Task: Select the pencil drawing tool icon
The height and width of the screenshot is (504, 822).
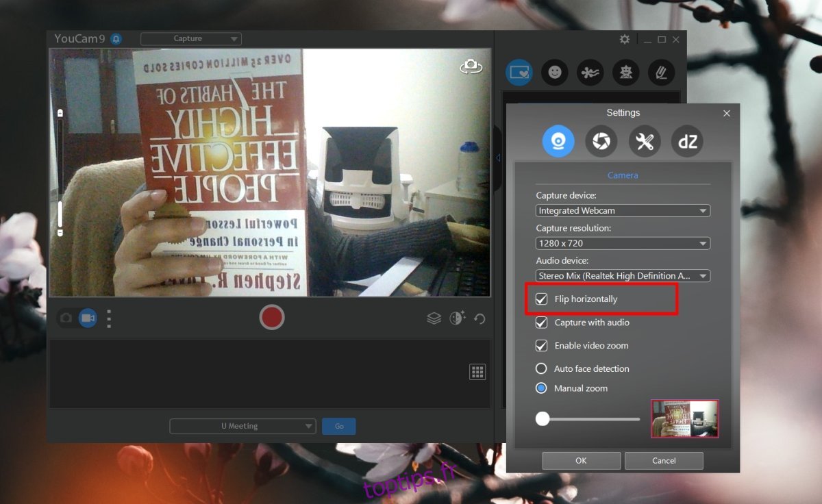Action: (661, 72)
